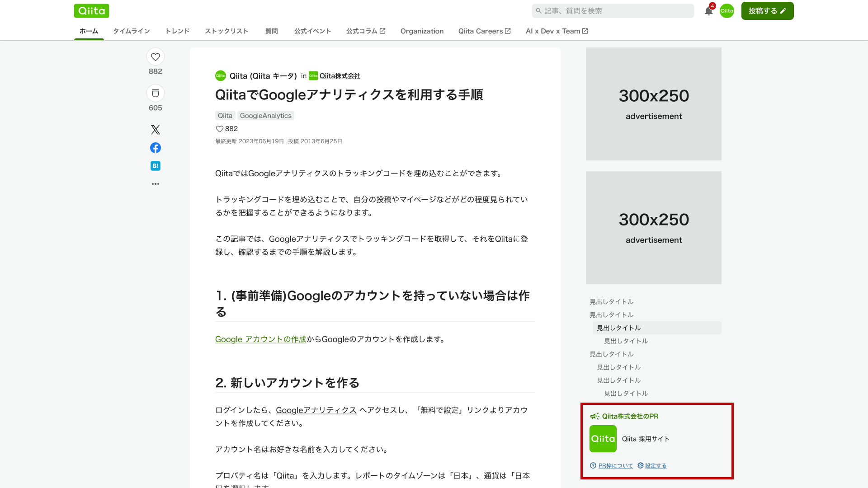Image resolution: width=868 pixels, height=488 pixels.
Task: Open the user avatar menu in header
Action: point(727,11)
